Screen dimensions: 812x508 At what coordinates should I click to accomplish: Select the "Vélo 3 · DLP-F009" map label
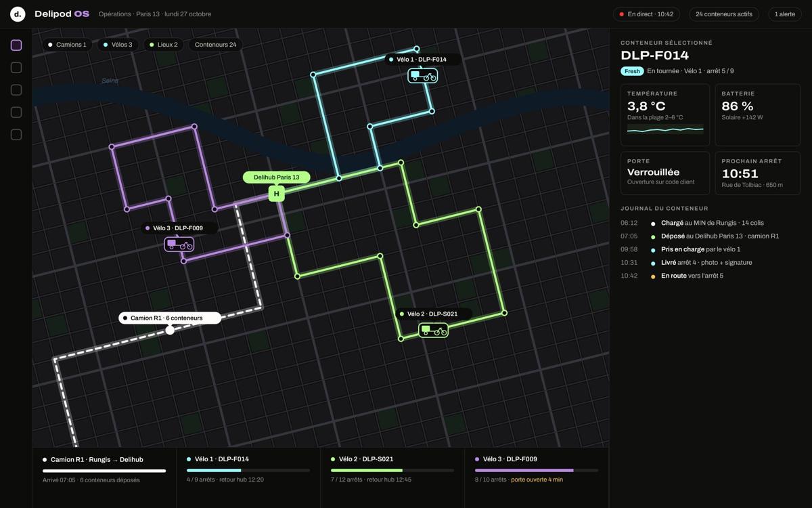tap(179, 228)
